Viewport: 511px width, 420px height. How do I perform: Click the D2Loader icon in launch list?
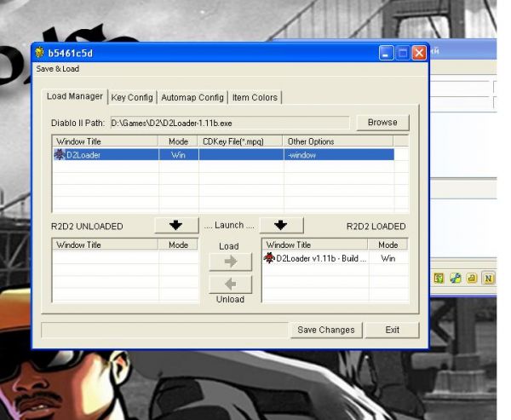tap(59, 155)
